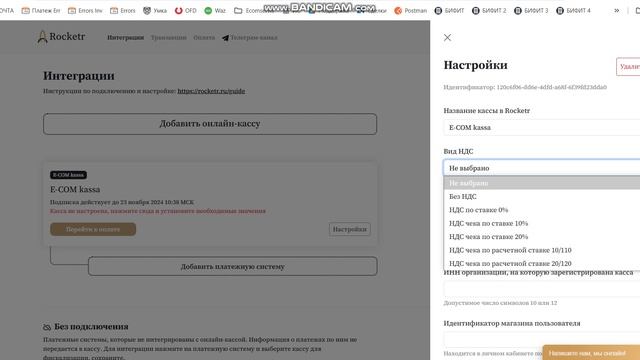Open the Вид НДС dropdown
This screenshot has height=360, width=640.
(542, 168)
